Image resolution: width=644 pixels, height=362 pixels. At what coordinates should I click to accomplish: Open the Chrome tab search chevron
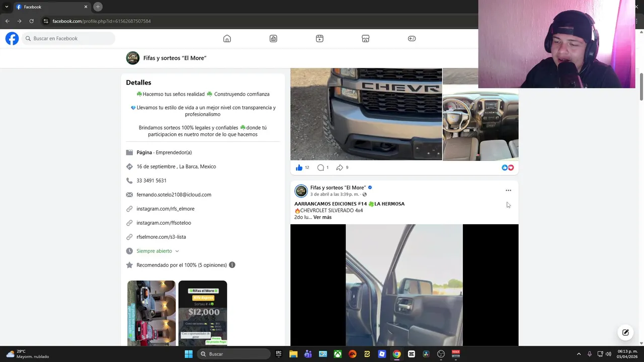[6, 7]
